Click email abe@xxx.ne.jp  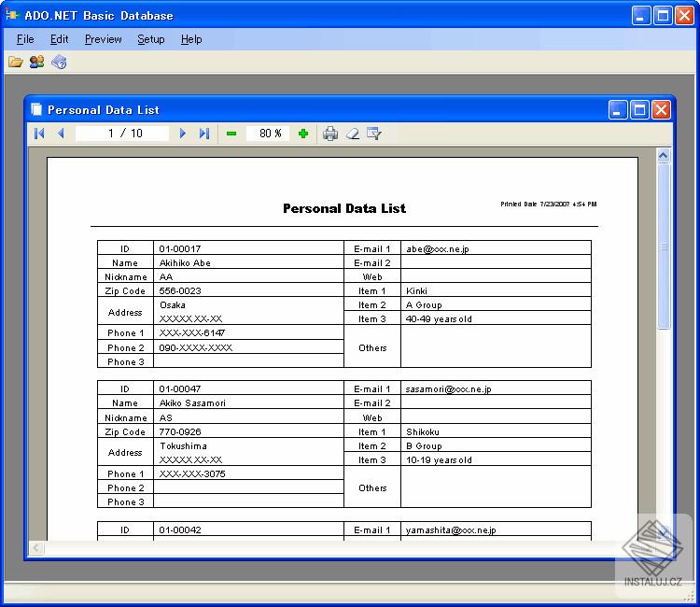point(438,248)
